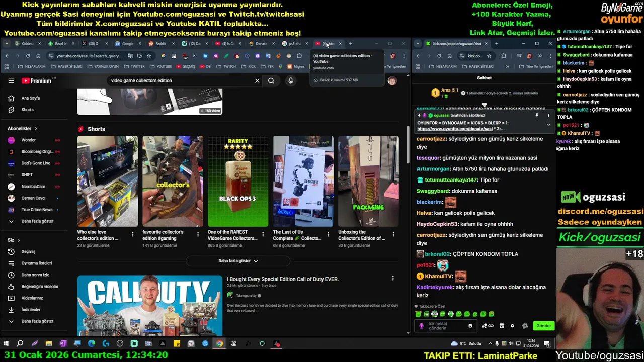Open the TWITCH bookmarks folder
Image resolution: width=644 pixels, height=362 pixels.
[x=226, y=66]
